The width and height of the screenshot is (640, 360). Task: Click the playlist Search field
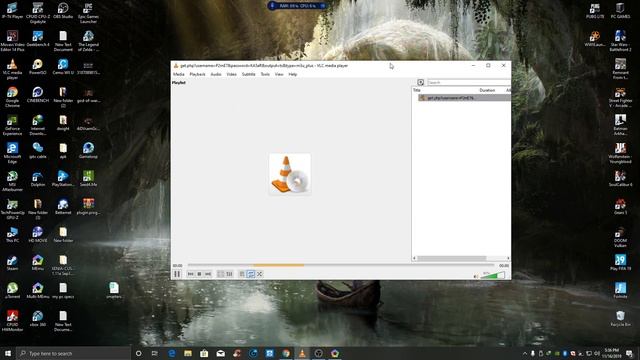tap(469, 82)
